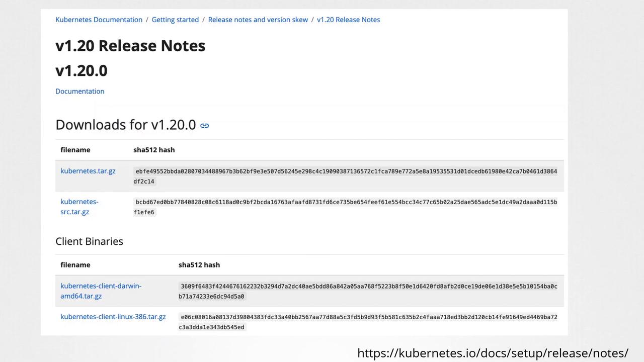
Task: Click the Client Binaries section heading
Action: pyautogui.click(x=89, y=241)
